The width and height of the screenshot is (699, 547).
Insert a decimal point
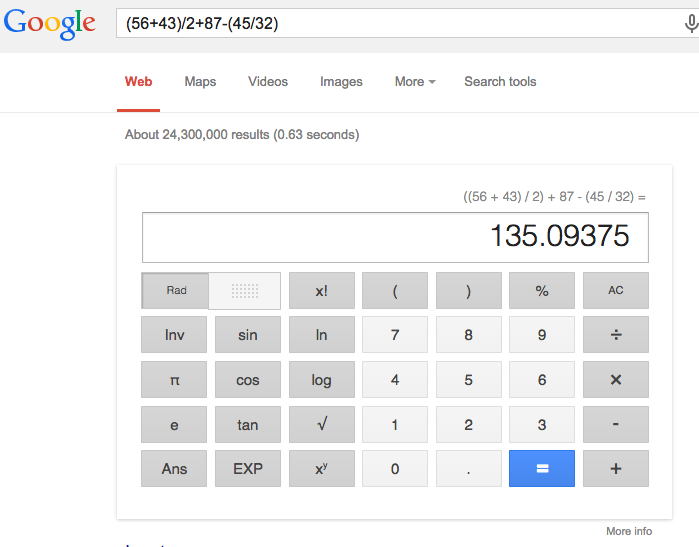point(469,469)
